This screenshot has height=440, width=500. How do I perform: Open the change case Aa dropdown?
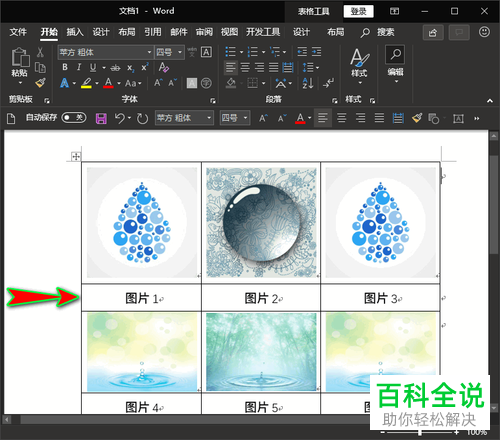[133, 83]
